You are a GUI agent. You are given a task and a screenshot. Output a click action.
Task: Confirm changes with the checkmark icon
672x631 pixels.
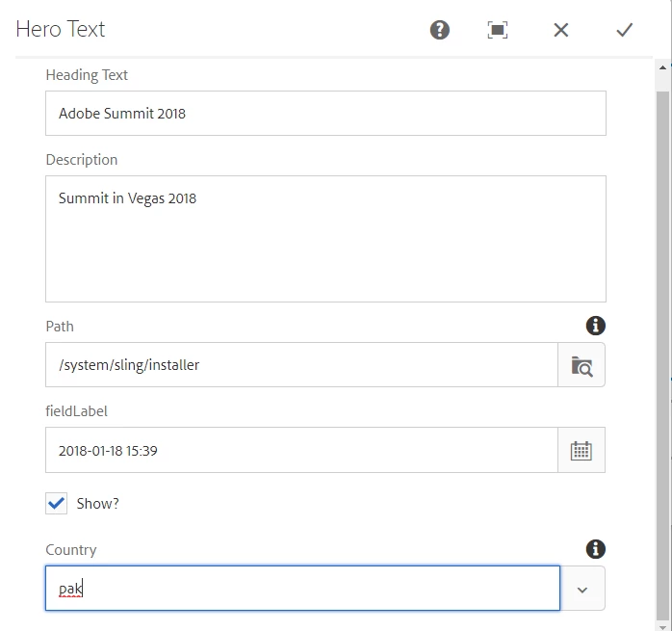coord(625,30)
